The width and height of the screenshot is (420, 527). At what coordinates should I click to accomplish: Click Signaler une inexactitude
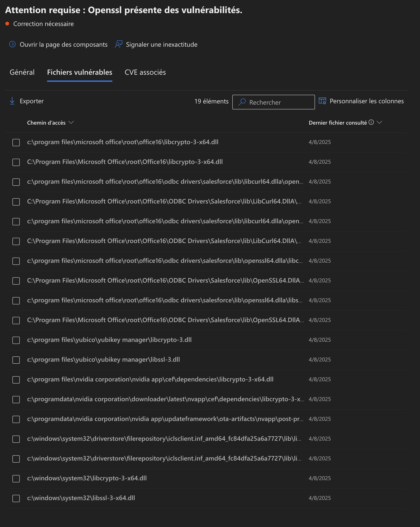[x=162, y=44]
